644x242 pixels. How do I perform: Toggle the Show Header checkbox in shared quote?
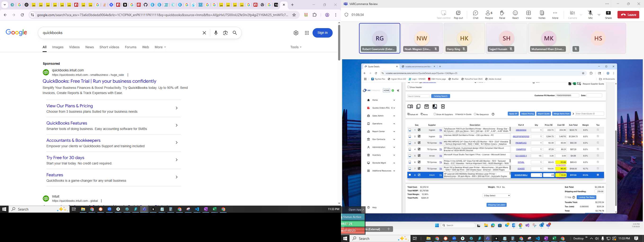[408, 87]
